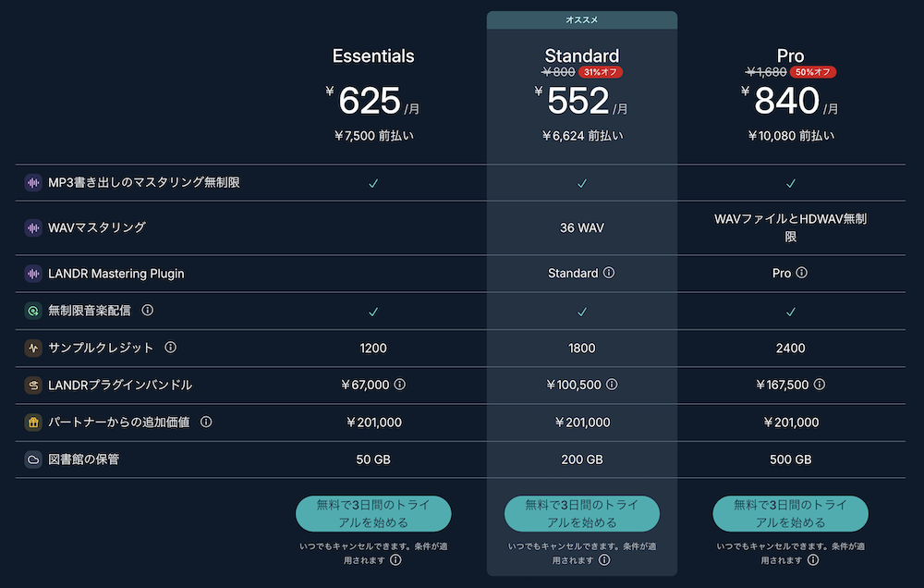Screen dimensions: 924x588
Task: Click the パートナーからの追加価値 gift icon
Action: pos(33,423)
